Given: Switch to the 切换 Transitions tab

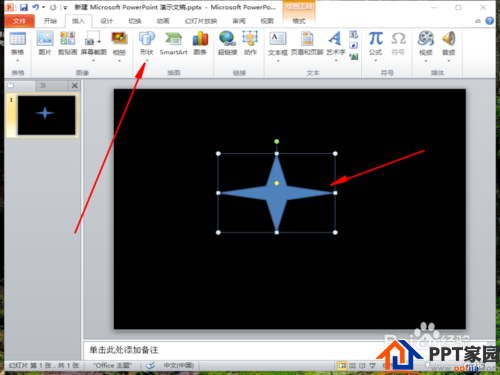Looking at the screenshot, I should 135,21.
